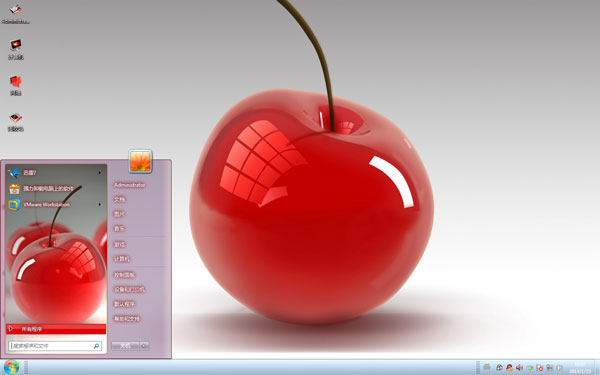This screenshot has width=600, height=375.
Task: Open Pictures from Start menu
Action: [119, 214]
